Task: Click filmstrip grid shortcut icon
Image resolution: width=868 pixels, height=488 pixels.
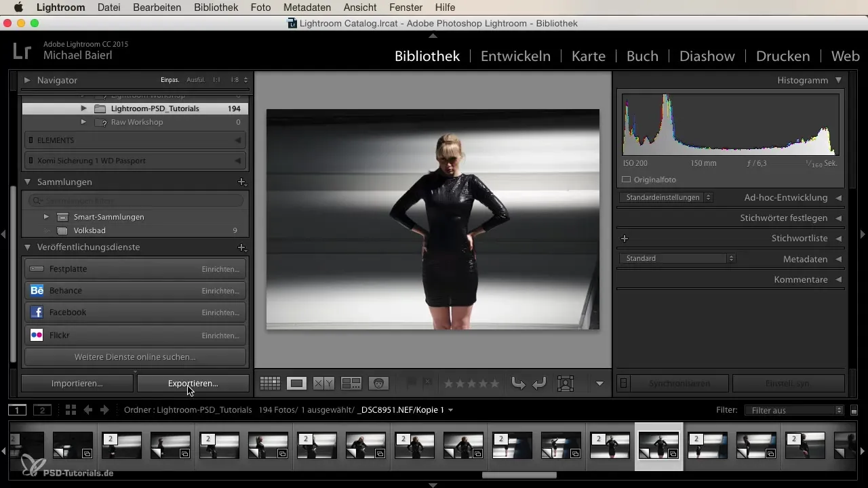Action: pyautogui.click(x=71, y=410)
